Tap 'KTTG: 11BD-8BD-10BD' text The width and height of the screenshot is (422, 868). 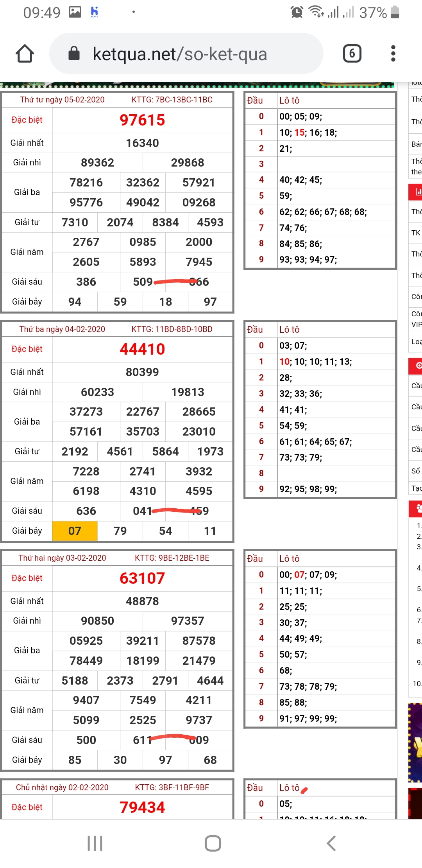[x=172, y=329]
